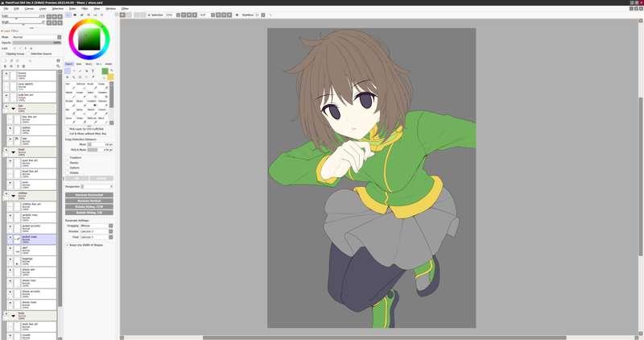Screen dimensions: 644x340
Task: Click the layer list vertical scrollbar
Action: [60, 189]
